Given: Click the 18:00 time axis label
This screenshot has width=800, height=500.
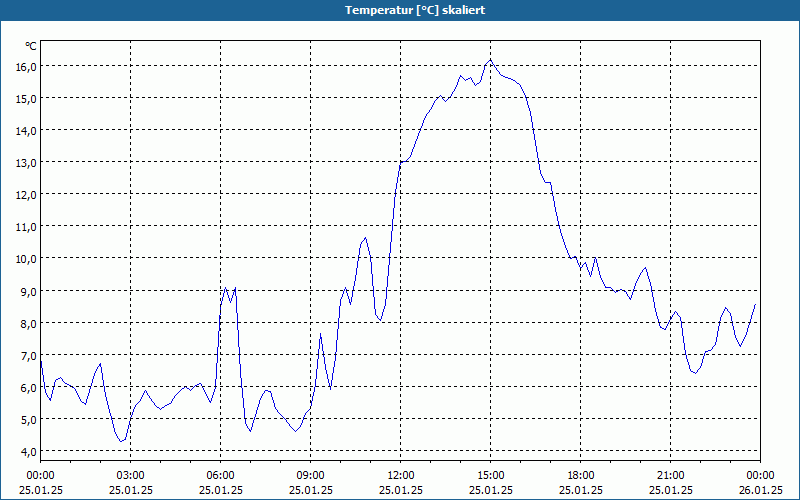Looking at the screenshot, I should [581, 476].
